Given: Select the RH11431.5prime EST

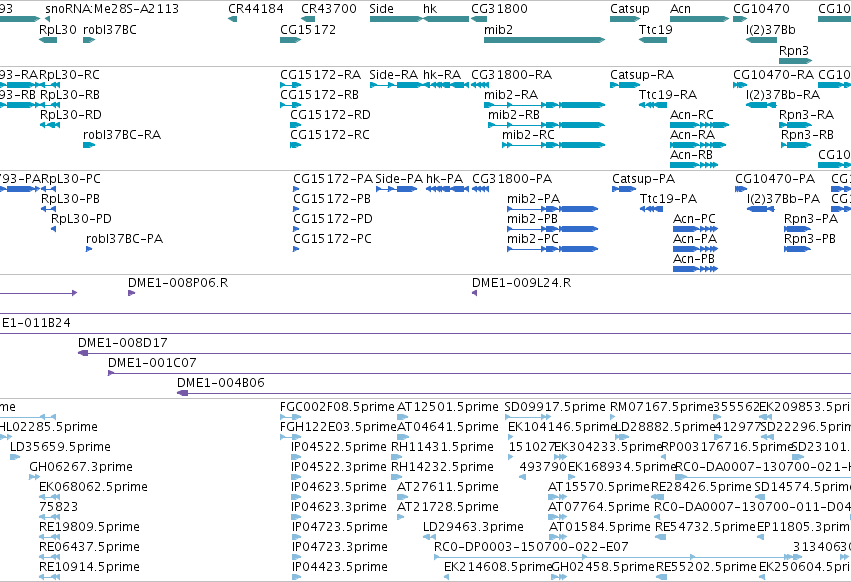Looking at the screenshot, I should (396, 457).
